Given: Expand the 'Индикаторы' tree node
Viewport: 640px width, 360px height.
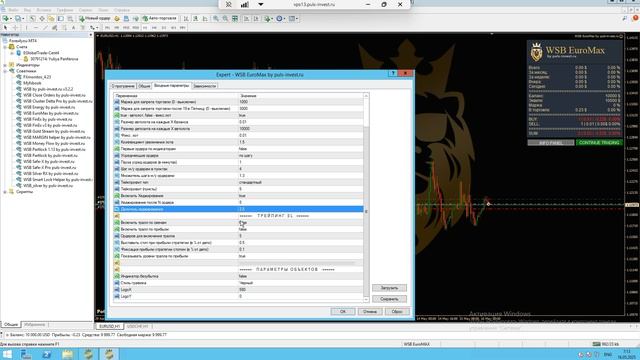Looking at the screenshot, I should (5, 65).
